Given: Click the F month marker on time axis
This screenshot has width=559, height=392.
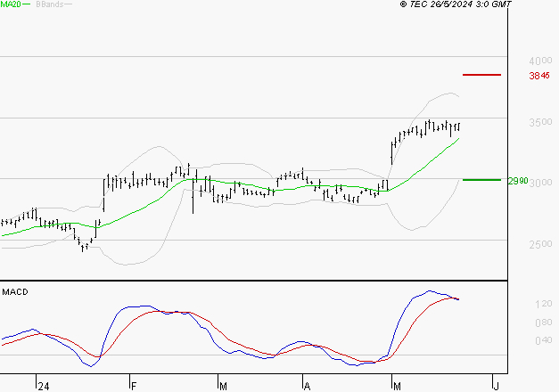Looking at the screenshot, I should (134, 387).
